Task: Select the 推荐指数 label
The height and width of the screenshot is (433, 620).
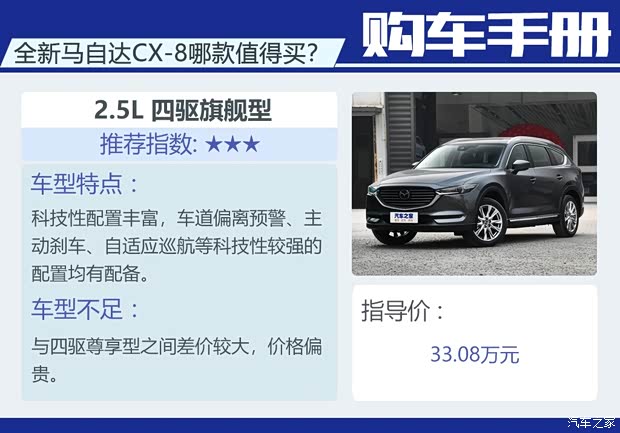Action: [149, 144]
